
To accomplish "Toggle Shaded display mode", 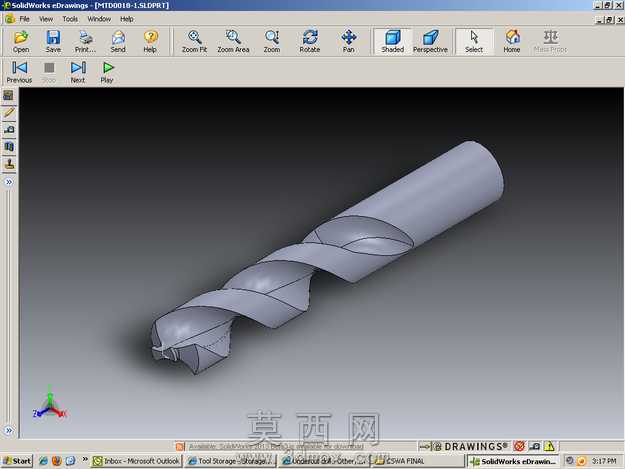I will 393,41.
